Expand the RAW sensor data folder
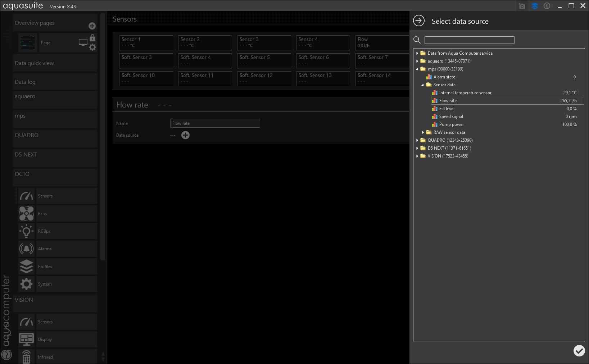589x364 pixels. click(x=423, y=132)
